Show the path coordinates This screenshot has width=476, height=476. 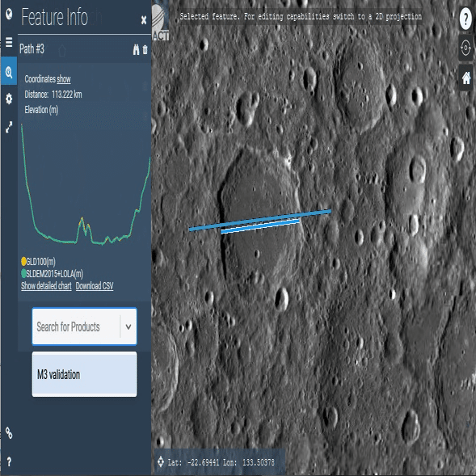pyautogui.click(x=64, y=79)
